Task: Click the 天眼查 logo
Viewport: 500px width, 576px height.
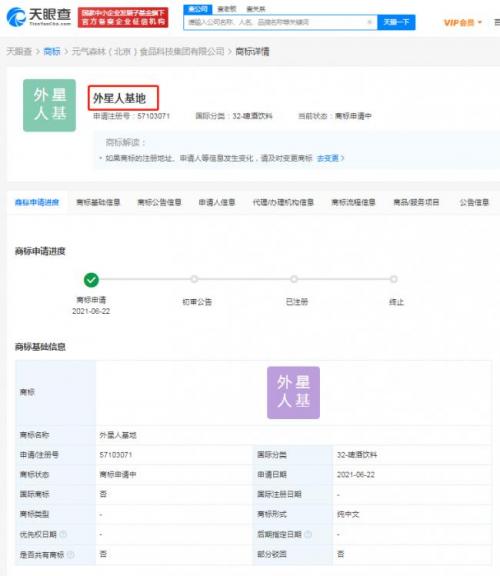Action: point(39,17)
